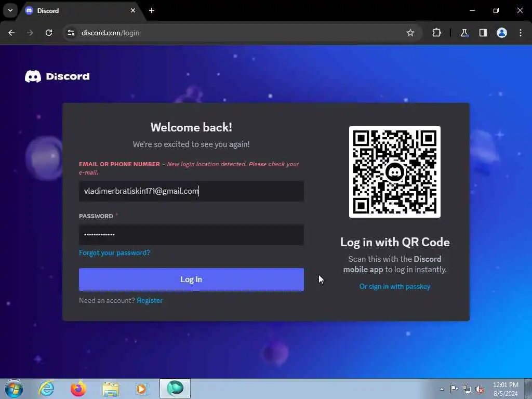The image size is (532, 399).
Task: Click the address bar URL discord.com/login
Action: pos(110,33)
